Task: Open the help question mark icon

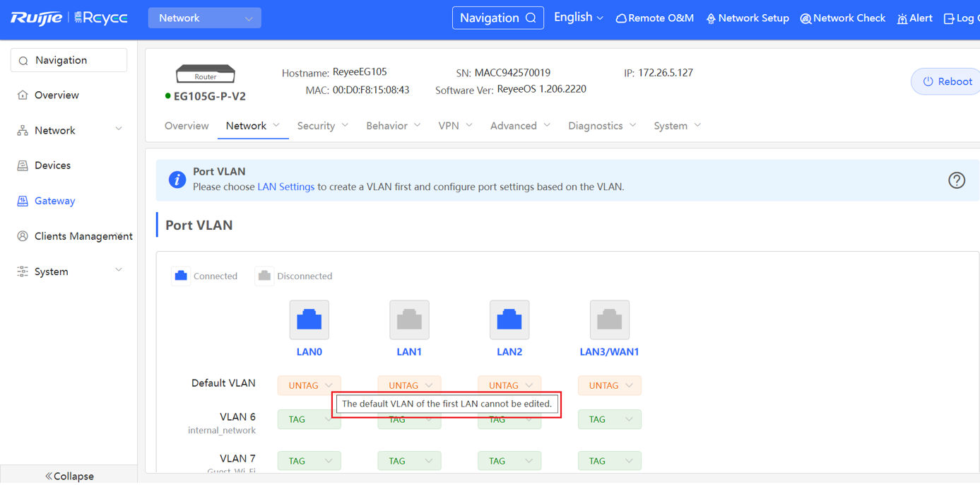Action: (956, 180)
